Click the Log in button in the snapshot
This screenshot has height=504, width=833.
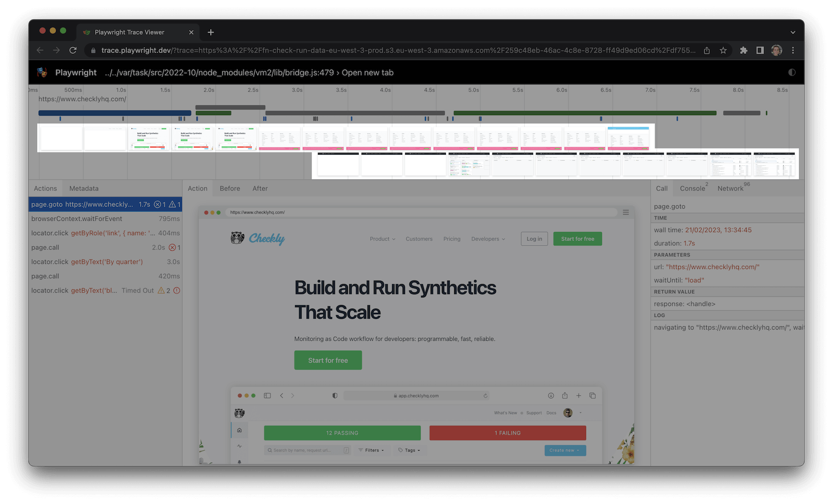[x=534, y=239]
